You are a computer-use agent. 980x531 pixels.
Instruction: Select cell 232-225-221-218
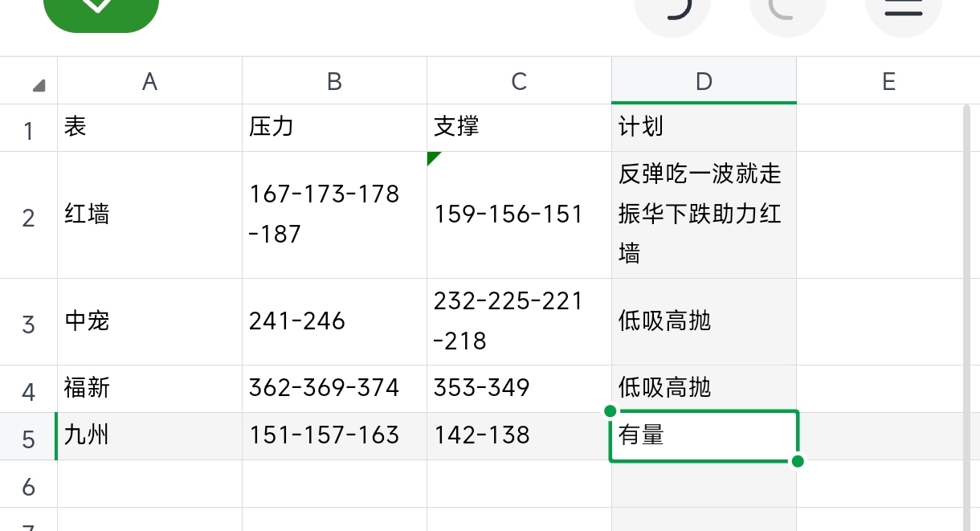click(x=519, y=322)
